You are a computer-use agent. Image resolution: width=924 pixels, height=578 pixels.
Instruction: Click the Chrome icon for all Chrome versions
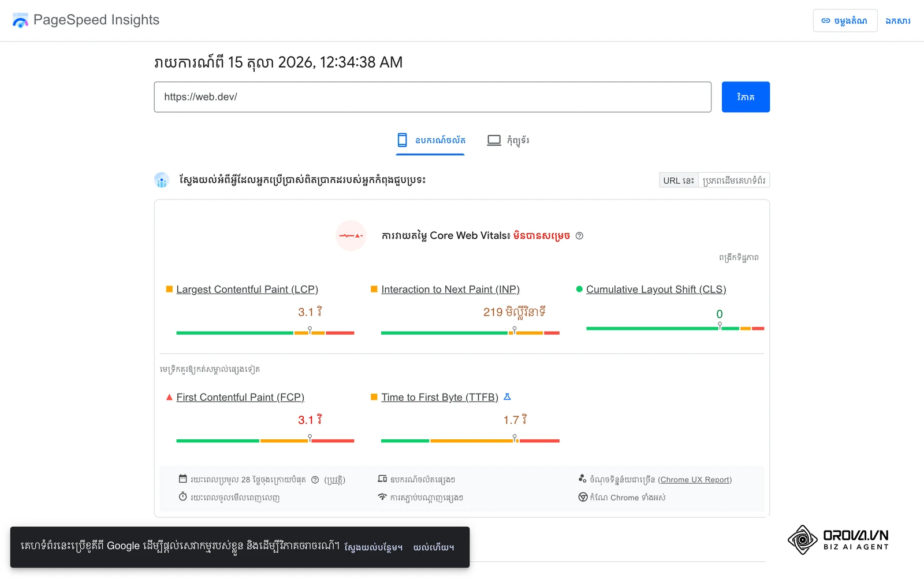583,497
